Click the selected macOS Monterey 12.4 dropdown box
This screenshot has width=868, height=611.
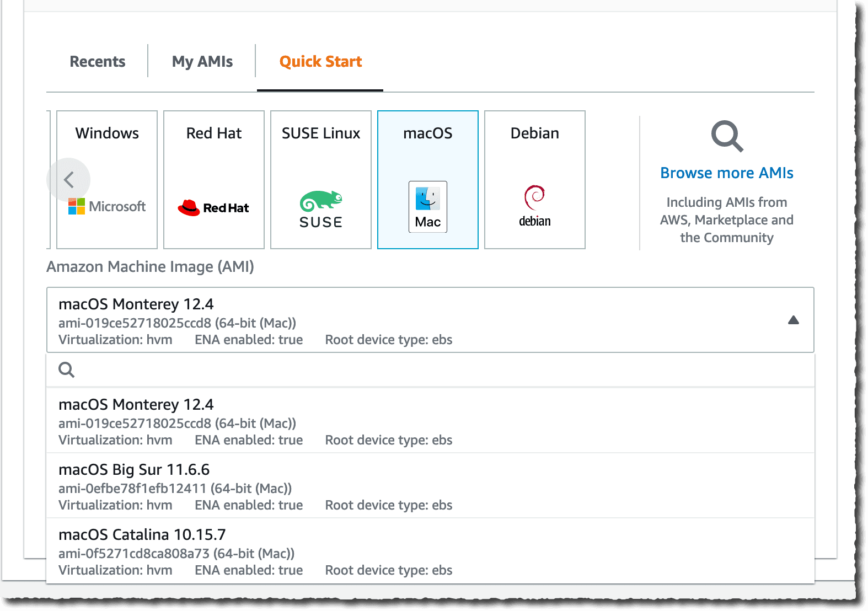click(x=430, y=320)
